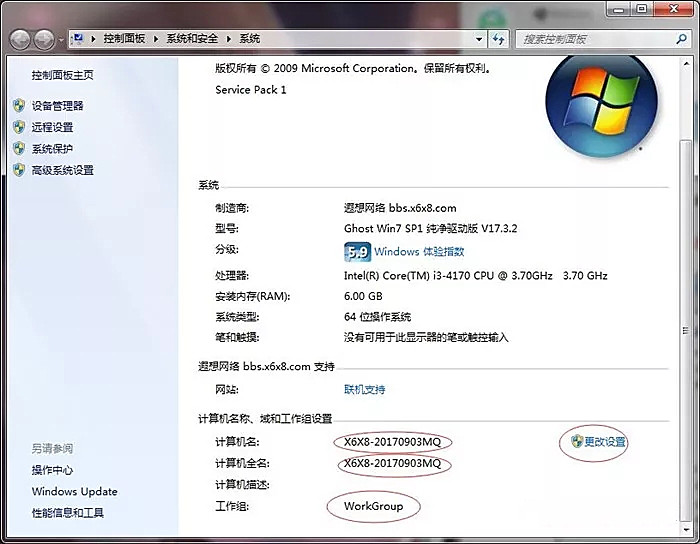Click the 6.00 GB RAM value
Image resolution: width=700 pixels, height=544 pixels.
(363, 296)
